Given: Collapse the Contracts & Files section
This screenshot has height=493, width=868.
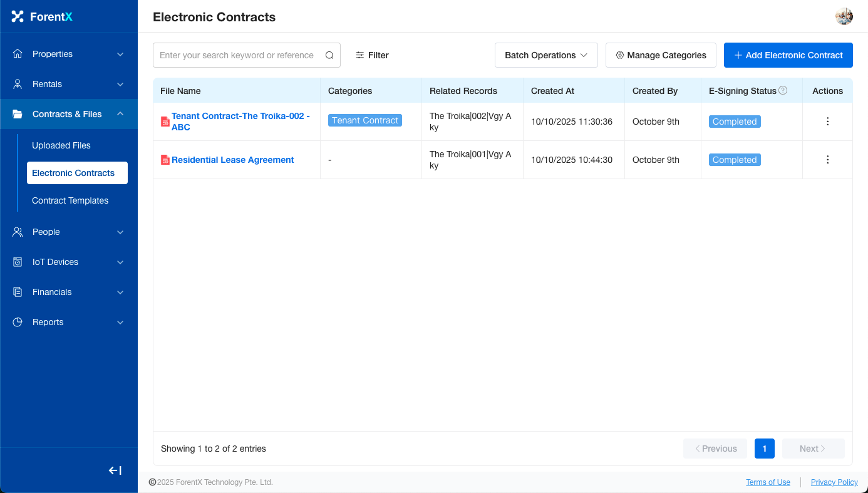Looking at the screenshot, I should click(x=69, y=114).
